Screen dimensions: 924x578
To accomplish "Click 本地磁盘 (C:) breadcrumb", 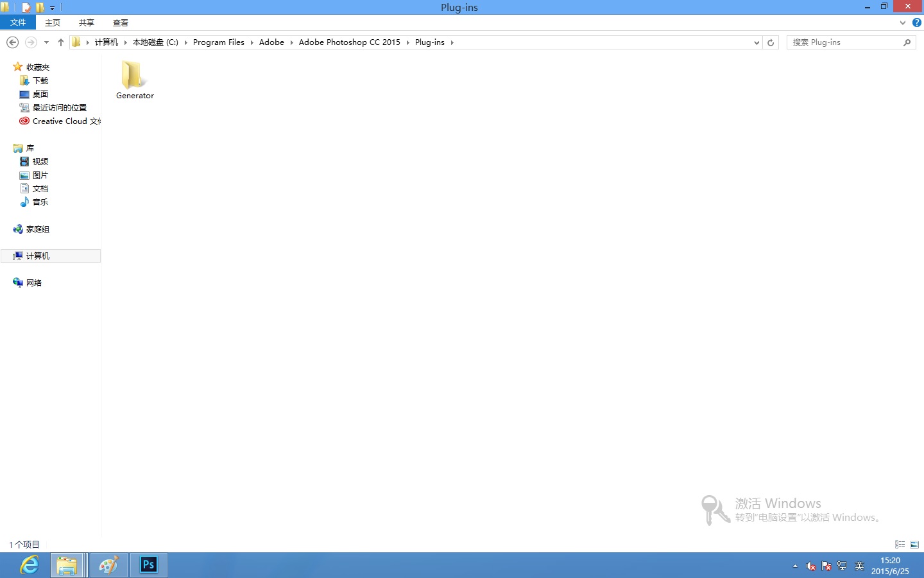I will pos(155,42).
